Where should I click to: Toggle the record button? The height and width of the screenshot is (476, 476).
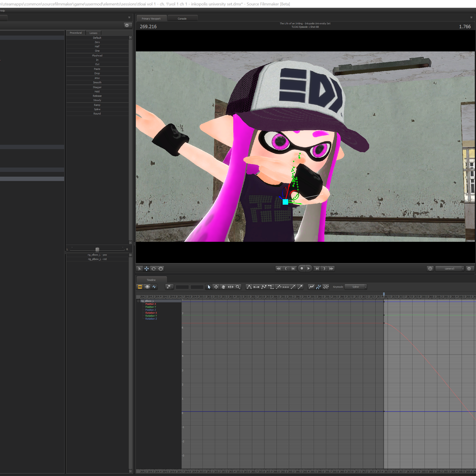coord(302,268)
